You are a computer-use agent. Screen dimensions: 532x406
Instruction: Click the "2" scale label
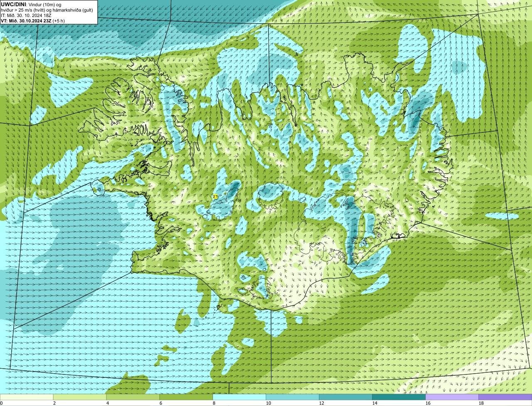coord(54,403)
